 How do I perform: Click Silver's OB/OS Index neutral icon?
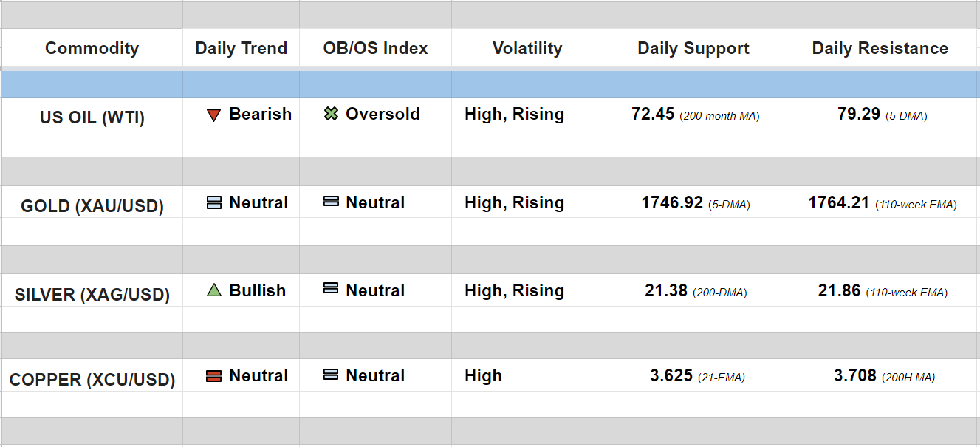(331, 290)
